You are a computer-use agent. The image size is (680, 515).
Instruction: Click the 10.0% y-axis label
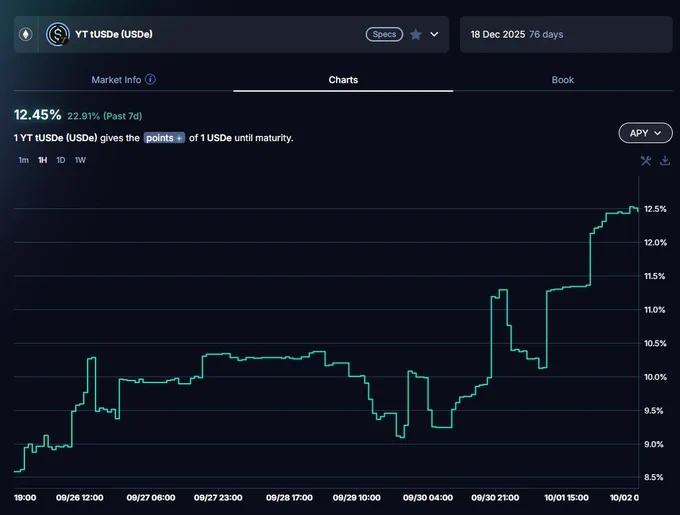[655, 377]
